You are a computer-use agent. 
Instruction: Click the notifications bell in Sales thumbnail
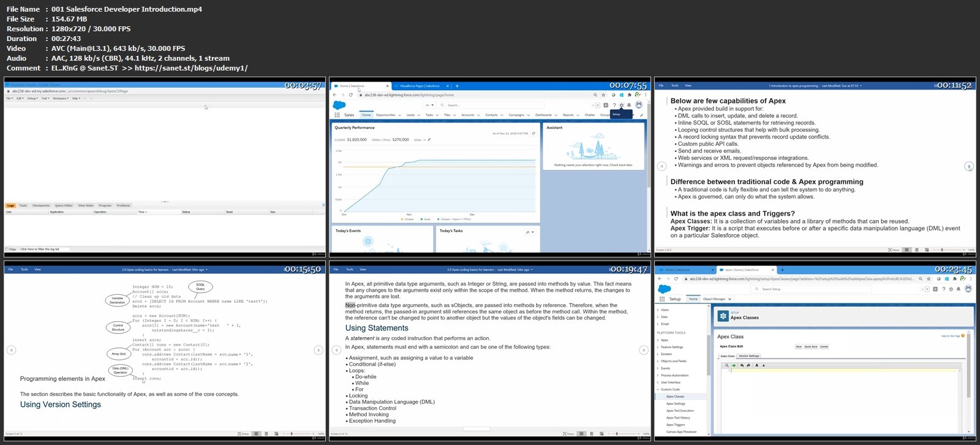click(629, 105)
